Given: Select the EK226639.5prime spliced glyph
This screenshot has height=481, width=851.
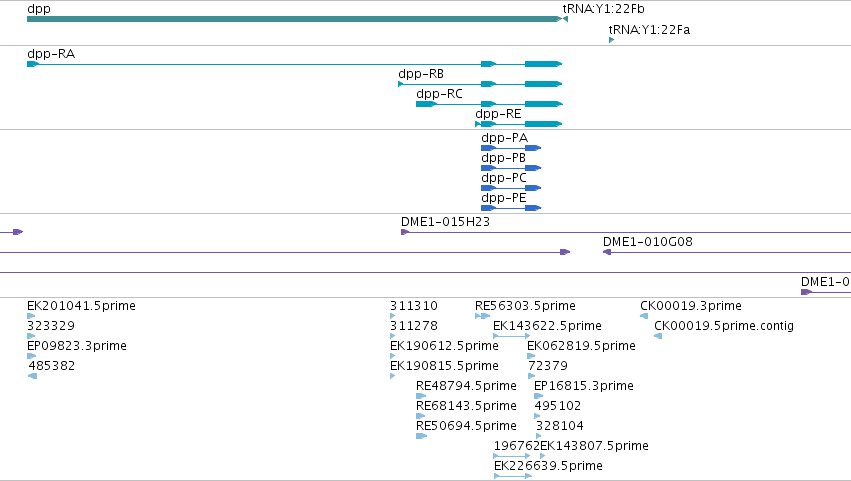Looking at the screenshot, I should 513,476.
